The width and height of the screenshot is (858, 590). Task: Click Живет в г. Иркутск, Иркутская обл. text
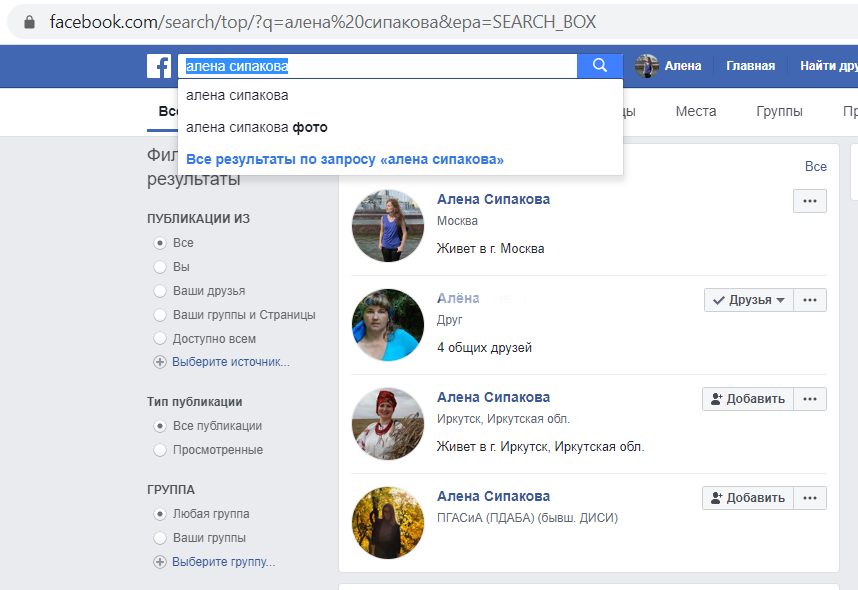(541, 447)
